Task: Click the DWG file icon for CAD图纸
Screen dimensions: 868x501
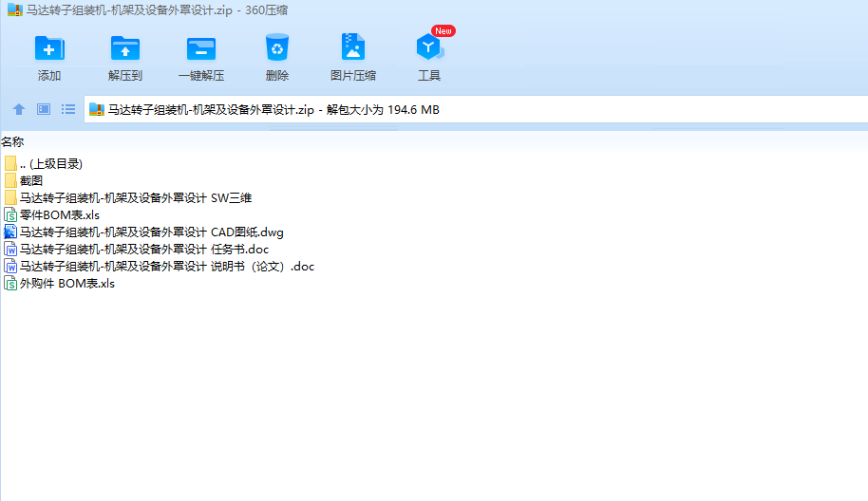Action: (x=10, y=232)
